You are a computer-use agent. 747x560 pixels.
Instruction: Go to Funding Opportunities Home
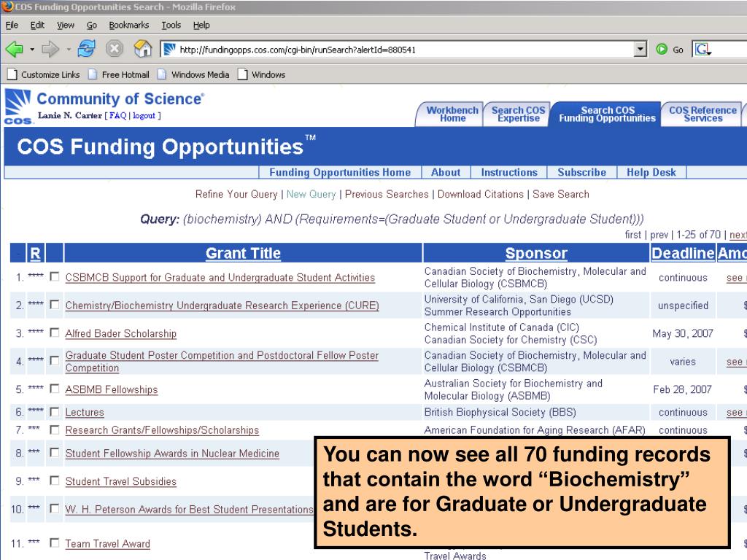click(x=340, y=172)
